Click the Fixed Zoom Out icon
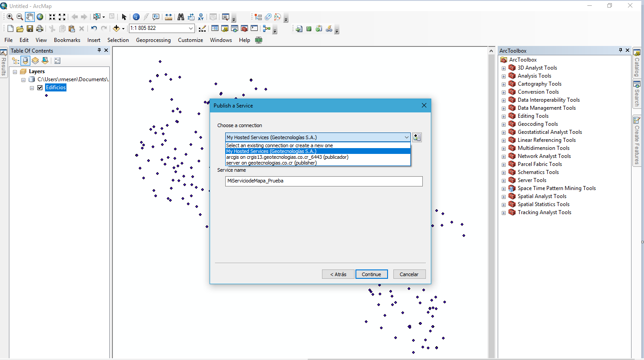The height and width of the screenshot is (360, 644). coord(62,17)
